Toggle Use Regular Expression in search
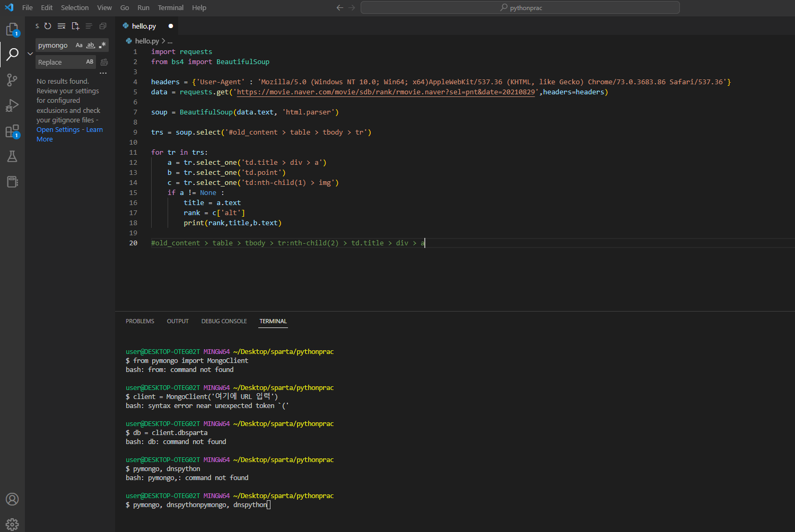Viewport: 795px width, 532px height. click(x=102, y=45)
